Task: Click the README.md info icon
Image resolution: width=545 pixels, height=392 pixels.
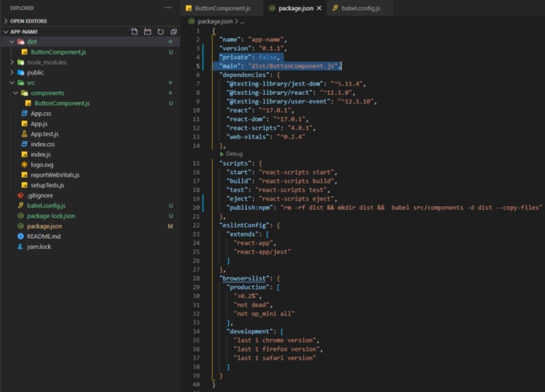Action: pos(20,236)
